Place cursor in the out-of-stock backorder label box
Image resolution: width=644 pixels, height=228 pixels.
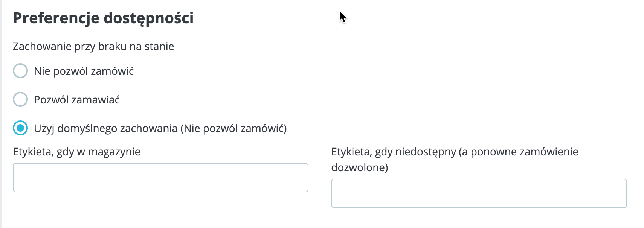479,193
